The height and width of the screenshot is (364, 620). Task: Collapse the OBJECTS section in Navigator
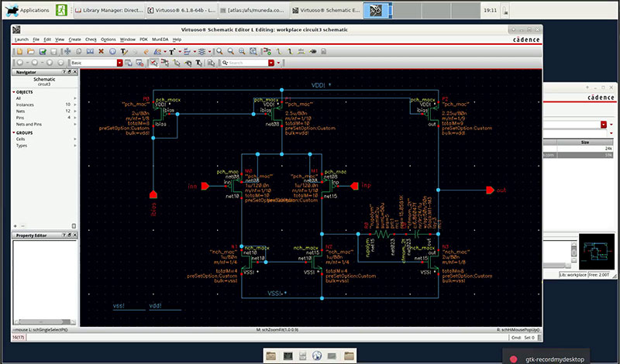pyautogui.click(x=14, y=92)
